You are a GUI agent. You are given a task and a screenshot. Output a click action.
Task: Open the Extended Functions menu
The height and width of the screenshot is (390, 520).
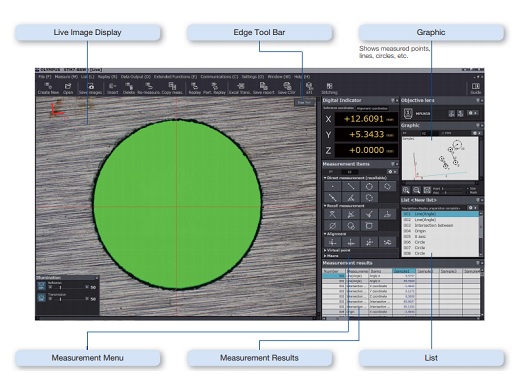[x=175, y=77]
